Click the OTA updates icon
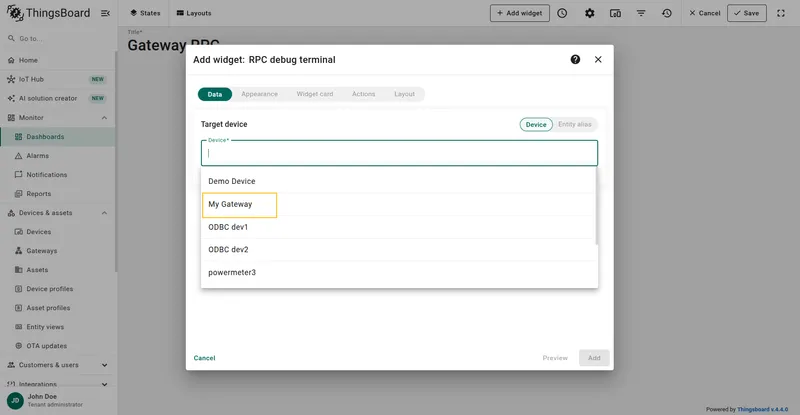This screenshot has height=415, width=800. tap(18, 346)
